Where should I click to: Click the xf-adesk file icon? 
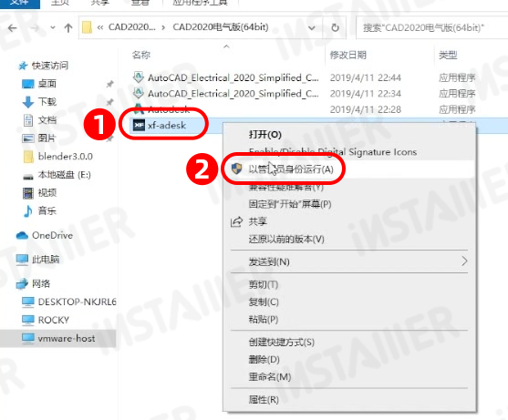139,125
